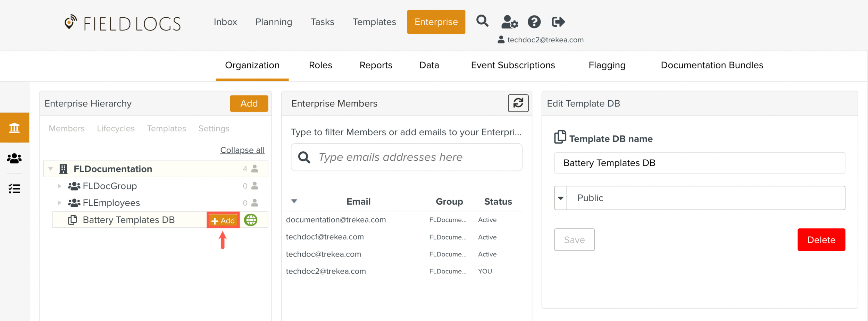Screen dimensions: 868x321
Task: Click the green globe icon on Battery Templates DB
Action: [x=251, y=220]
